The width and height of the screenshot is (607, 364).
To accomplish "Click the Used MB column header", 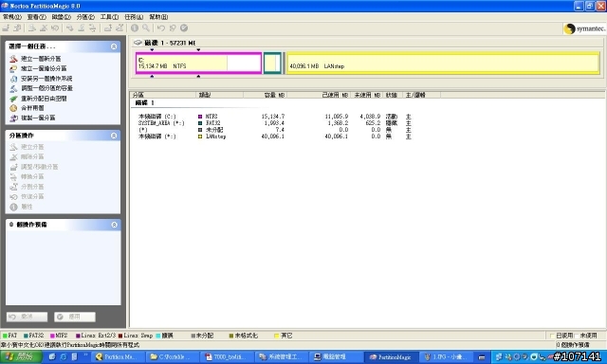I will click(319, 95).
